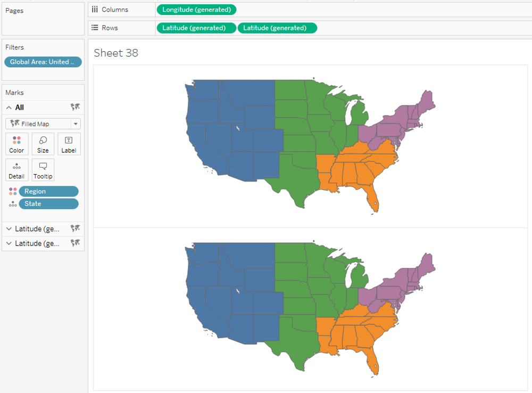The width and height of the screenshot is (532, 393).
Task: Select the first Latitude (generated) pill on Rows
Action: point(196,28)
